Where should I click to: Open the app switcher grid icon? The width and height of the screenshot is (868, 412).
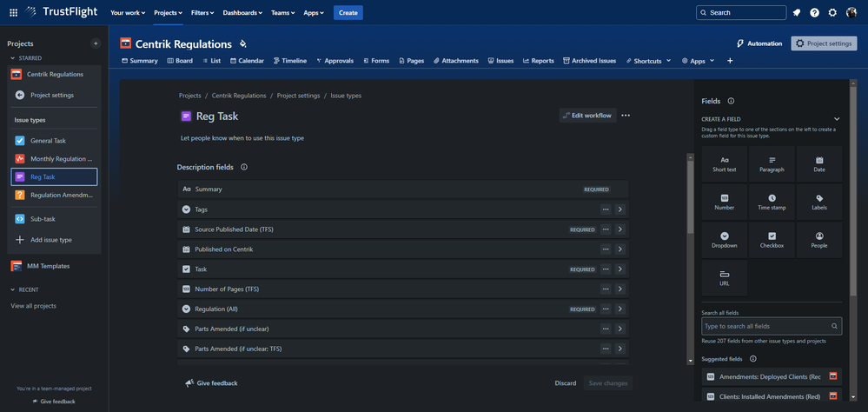(x=13, y=12)
